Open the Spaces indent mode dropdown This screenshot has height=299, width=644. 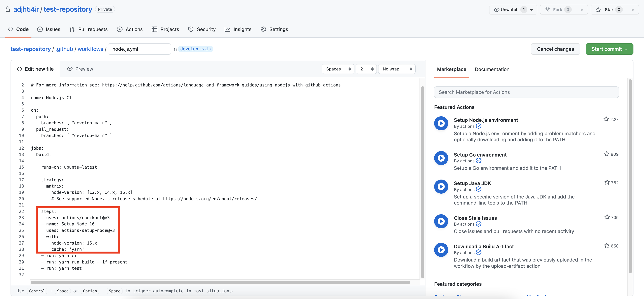(x=338, y=69)
